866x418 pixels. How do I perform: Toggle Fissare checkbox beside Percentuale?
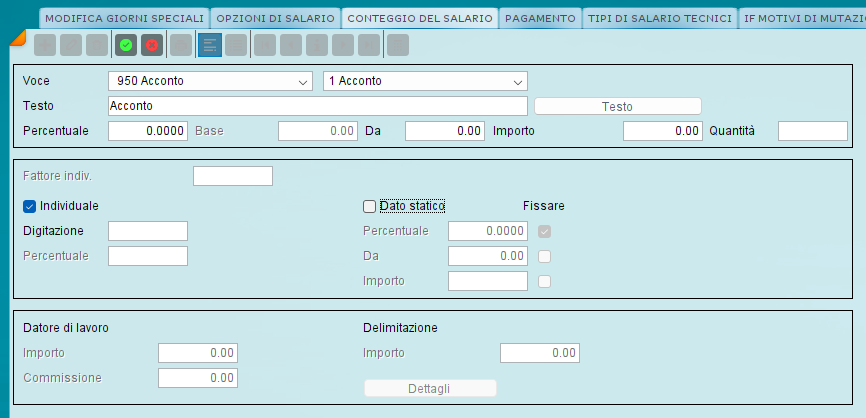545,231
